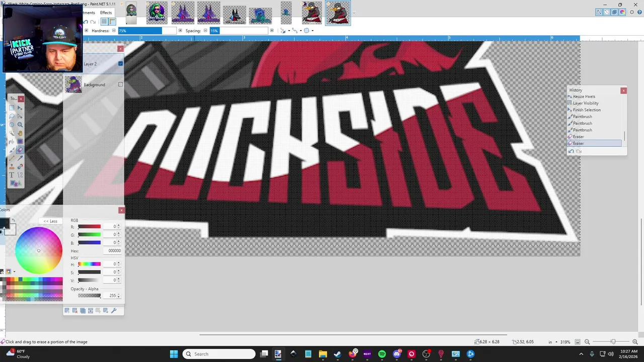Screen dimensions: 644x362
Task: Select the Clone Stamp tool
Action: pyautogui.click(x=12, y=166)
